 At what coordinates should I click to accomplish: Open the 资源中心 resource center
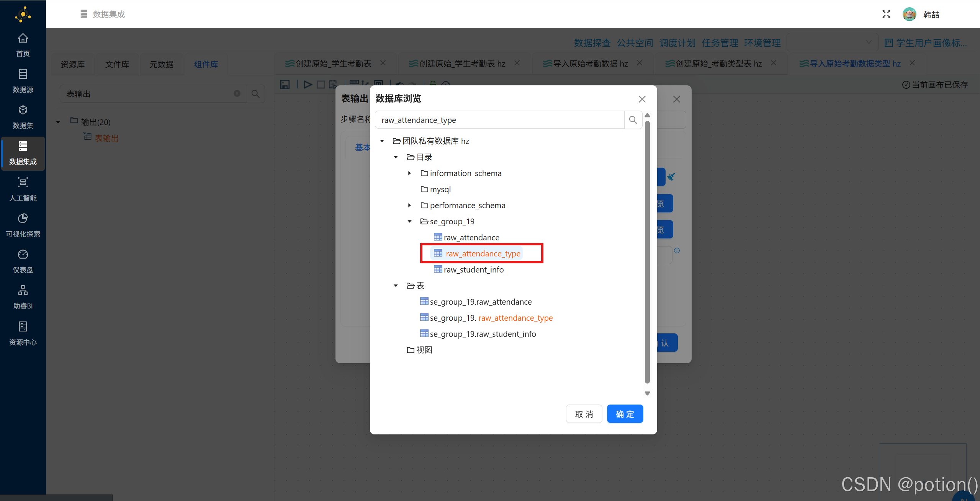tap(23, 333)
